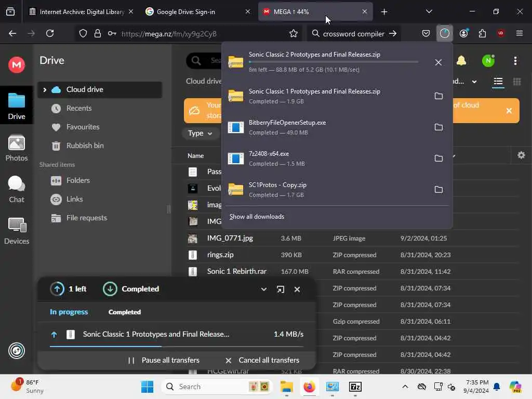The height and width of the screenshot is (399, 532).
Task: Reload the current page
Action: [50, 33]
